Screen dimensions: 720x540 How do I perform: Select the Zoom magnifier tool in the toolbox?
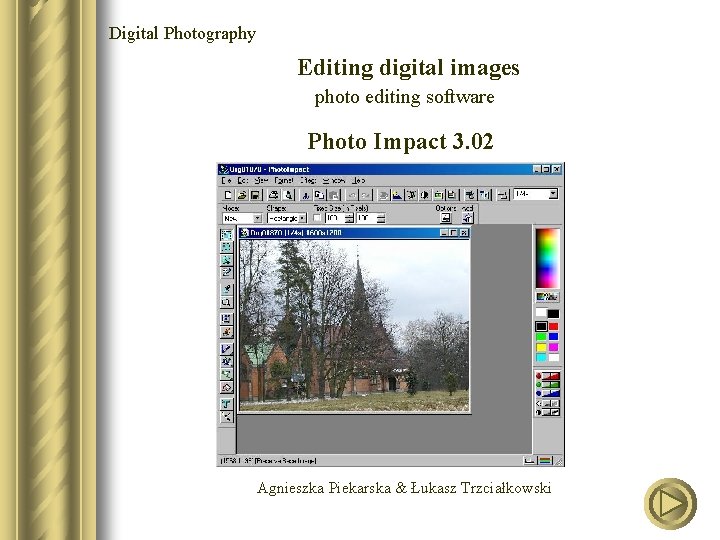[226, 302]
